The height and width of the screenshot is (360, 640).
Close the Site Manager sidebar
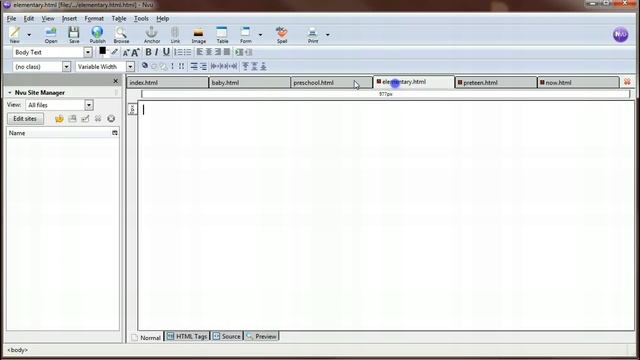click(116, 81)
